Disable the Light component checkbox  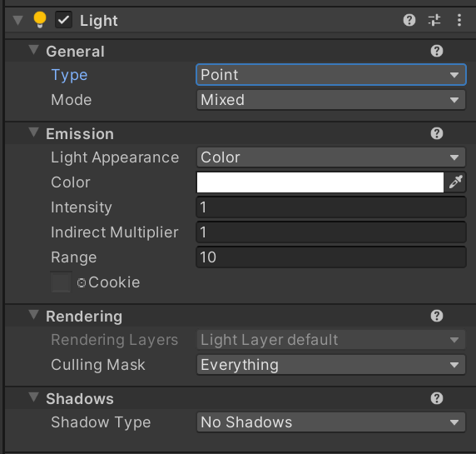pyautogui.click(x=63, y=20)
